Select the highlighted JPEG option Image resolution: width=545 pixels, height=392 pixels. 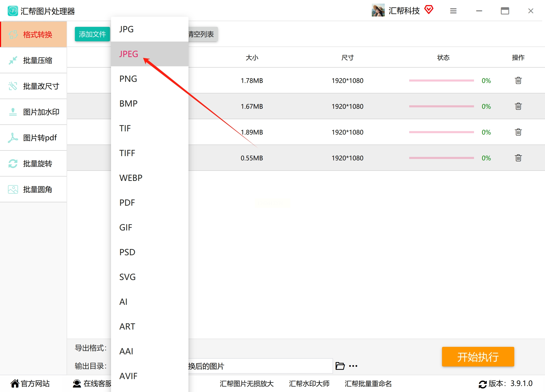pyautogui.click(x=129, y=54)
